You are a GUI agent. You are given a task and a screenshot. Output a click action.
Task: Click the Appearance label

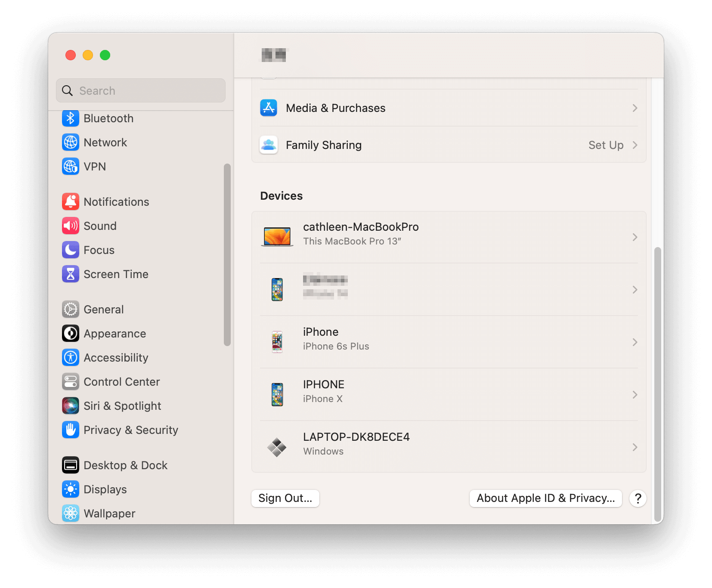pyautogui.click(x=115, y=334)
